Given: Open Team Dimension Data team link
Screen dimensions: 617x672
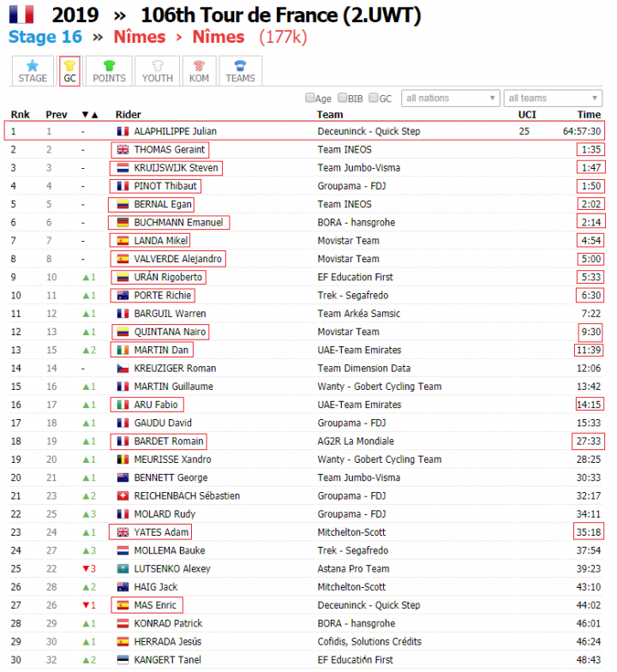Looking at the screenshot, I should click(364, 369).
